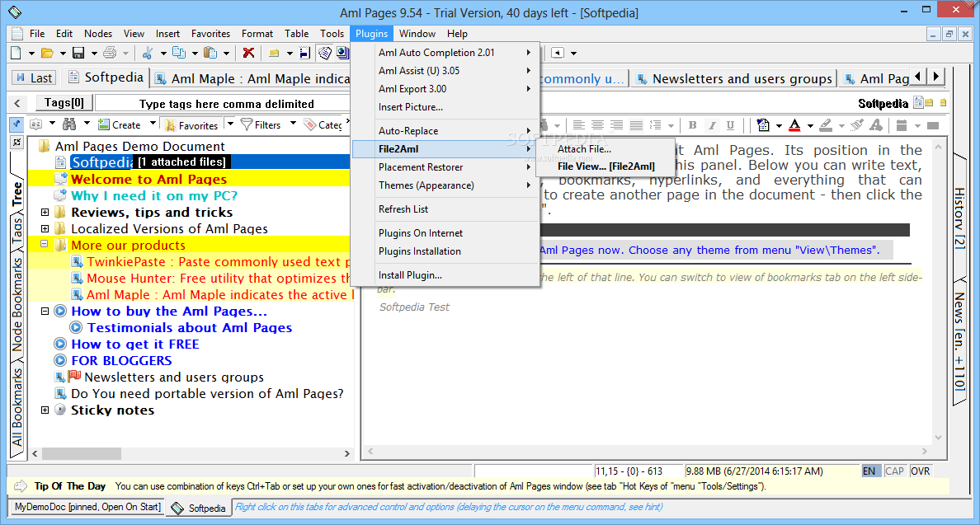The image size is (980, 525).
Task: Align text left in the editor toolbar
Action: tap(579, 125)
